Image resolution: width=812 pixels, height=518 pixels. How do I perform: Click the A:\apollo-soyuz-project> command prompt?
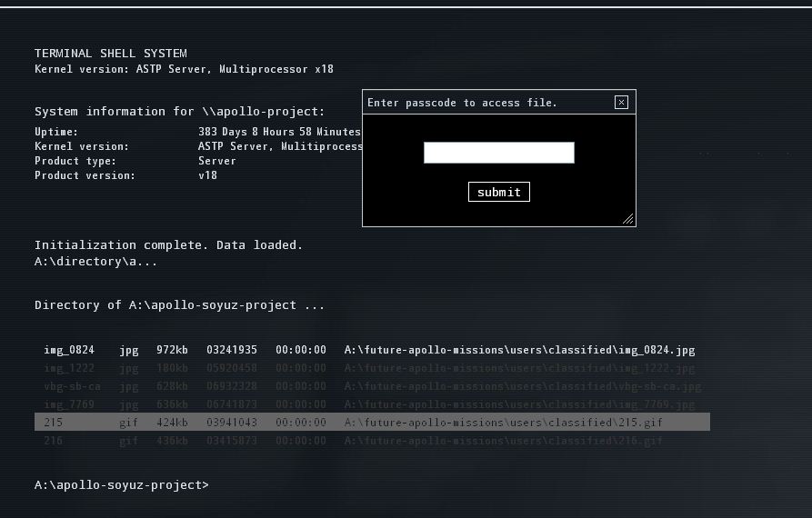(121, 485)
